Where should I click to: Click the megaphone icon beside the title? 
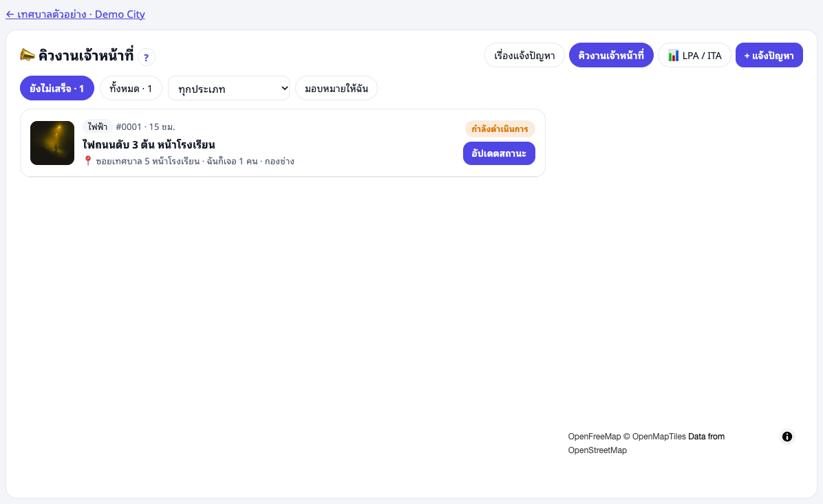(28, 54)
